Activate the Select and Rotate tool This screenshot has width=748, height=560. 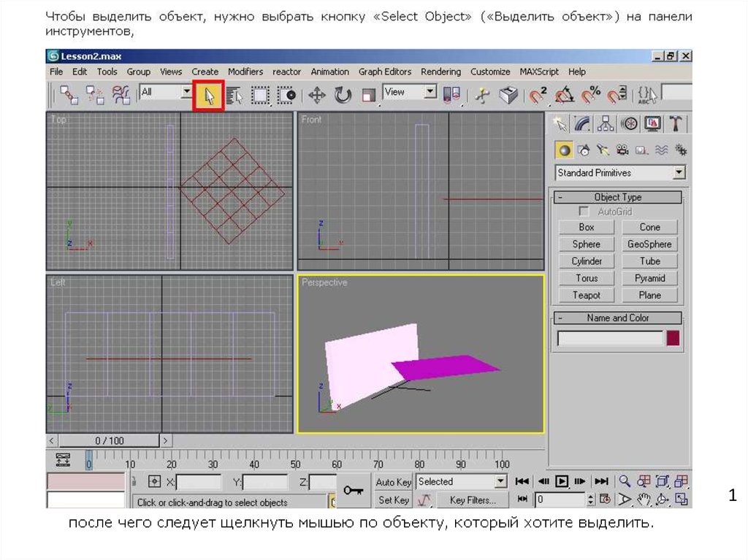343,95
